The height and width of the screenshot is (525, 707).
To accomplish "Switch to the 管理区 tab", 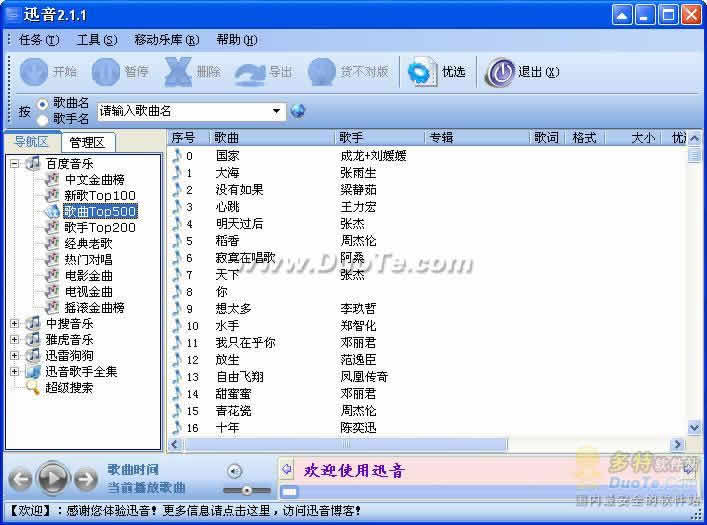I will [x=87, y=143].
